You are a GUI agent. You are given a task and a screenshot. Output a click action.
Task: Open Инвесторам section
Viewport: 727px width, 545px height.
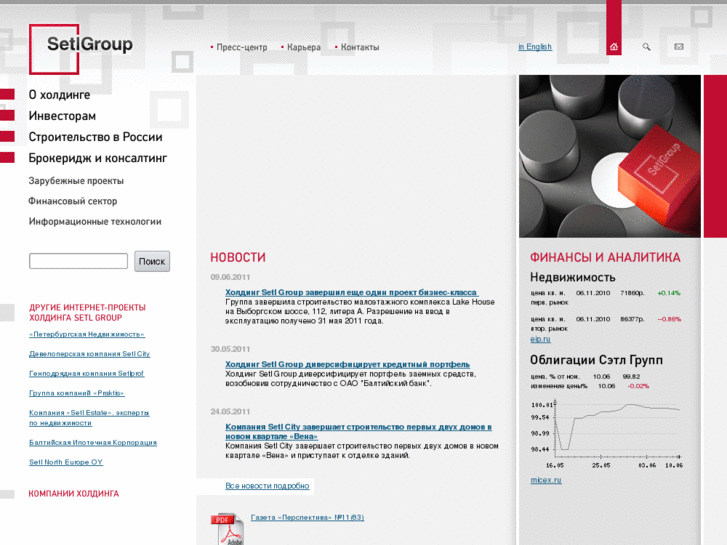pos(62,116)
